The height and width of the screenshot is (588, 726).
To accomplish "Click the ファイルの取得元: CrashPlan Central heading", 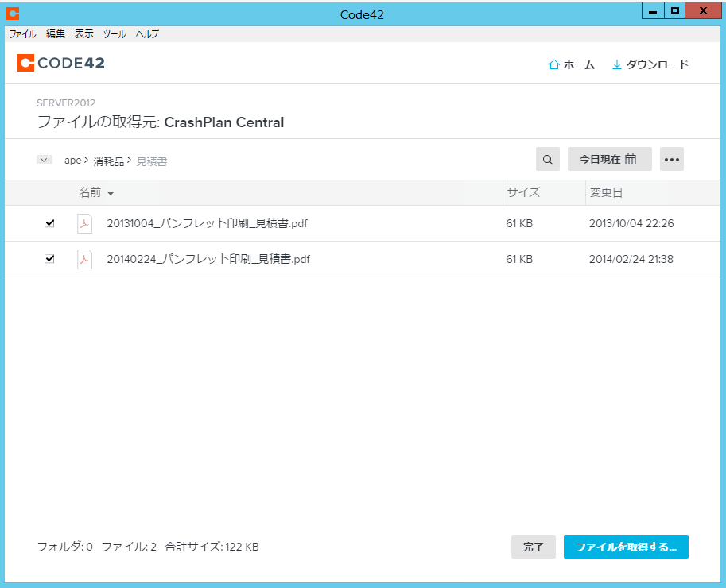I will (x=160, y=122).
